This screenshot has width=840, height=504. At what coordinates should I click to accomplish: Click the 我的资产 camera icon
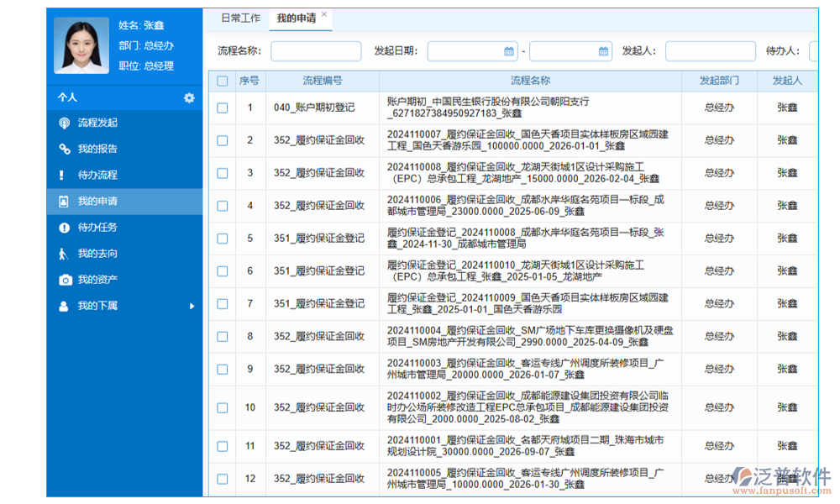pyautogui.click(x=65, y=280)
